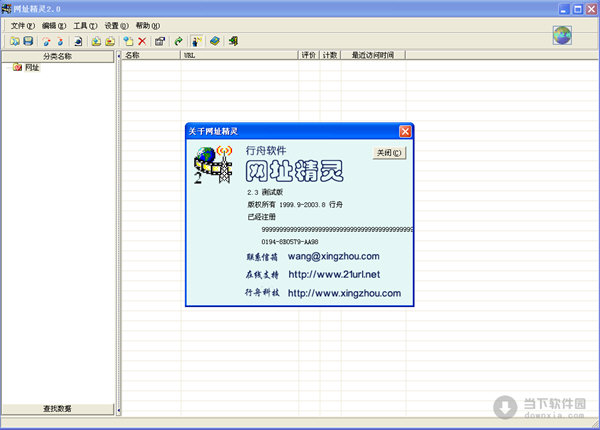
Task: Open the 文件(F) menu
Action: pos(23,26)
